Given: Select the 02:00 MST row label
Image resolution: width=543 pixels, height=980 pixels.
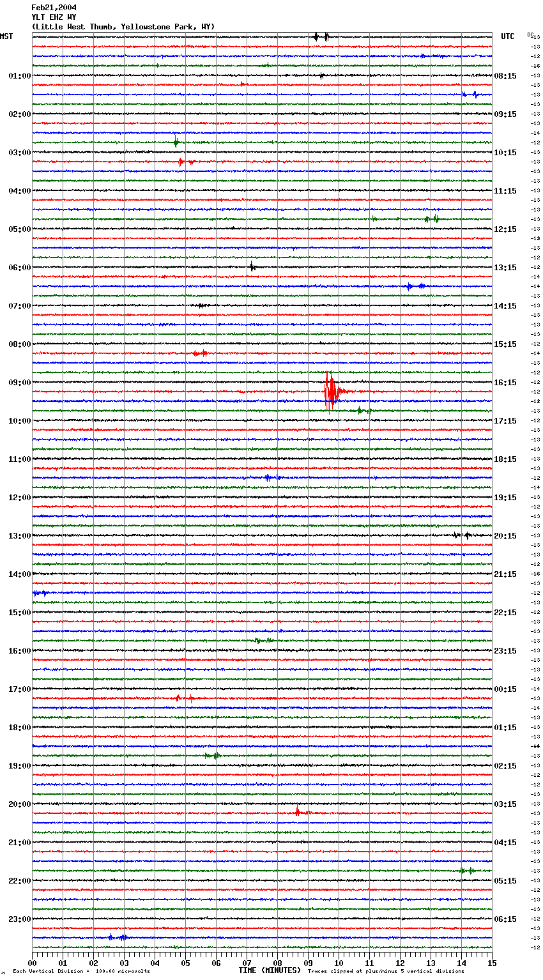Looking at the screenshot, I should (20, 114).
